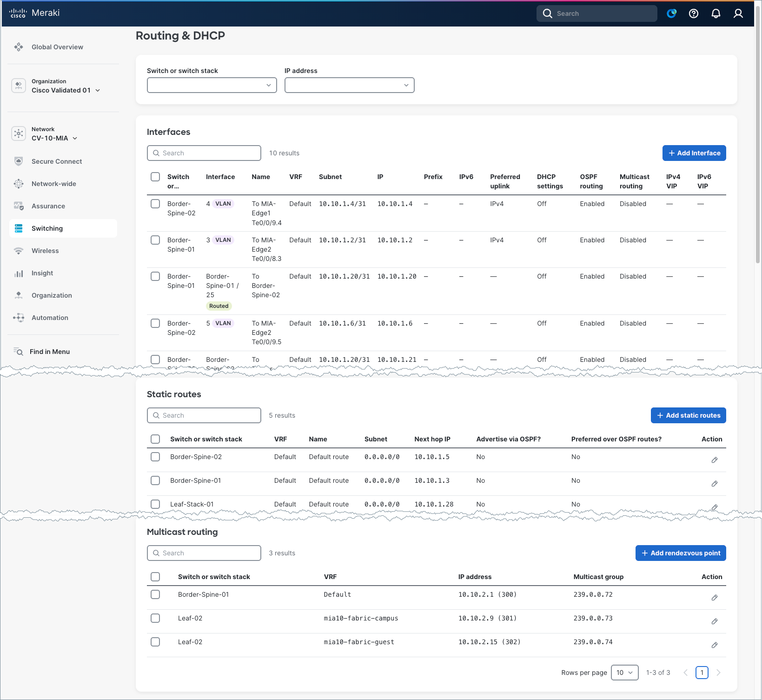This screenshot has width=762, height=700.
Task: Open the user account profile icon
Action: [x=738, y=13]
